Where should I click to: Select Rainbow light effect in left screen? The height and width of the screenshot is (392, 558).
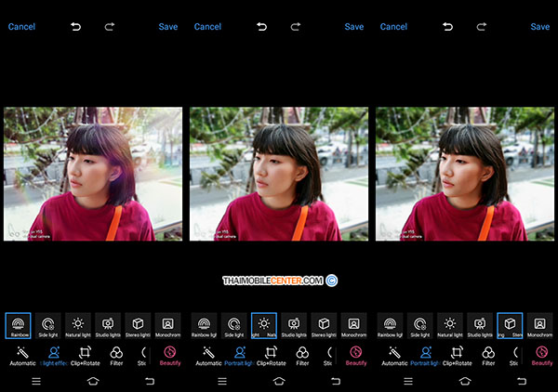(x=19, y=324)
